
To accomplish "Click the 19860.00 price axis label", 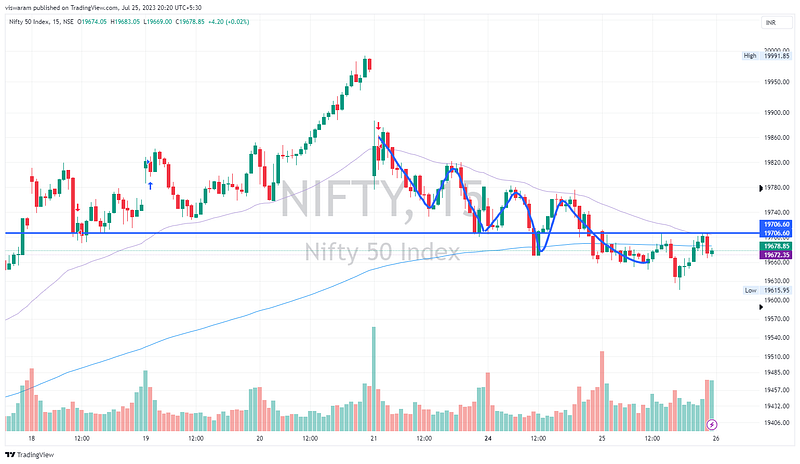I will tap(777, 138).
